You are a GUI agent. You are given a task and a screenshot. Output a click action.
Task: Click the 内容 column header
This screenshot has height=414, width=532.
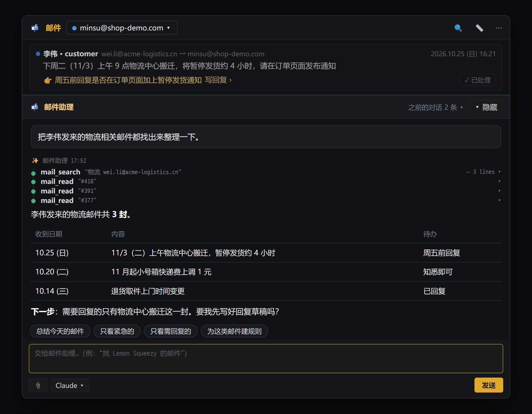[118, 234]
